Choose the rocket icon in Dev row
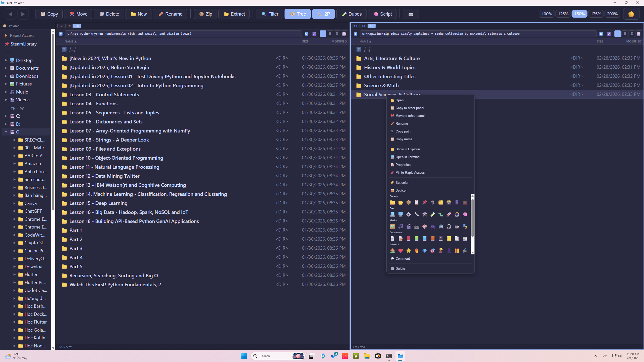The height and width of the screenshot is (362, 644). 449,214
